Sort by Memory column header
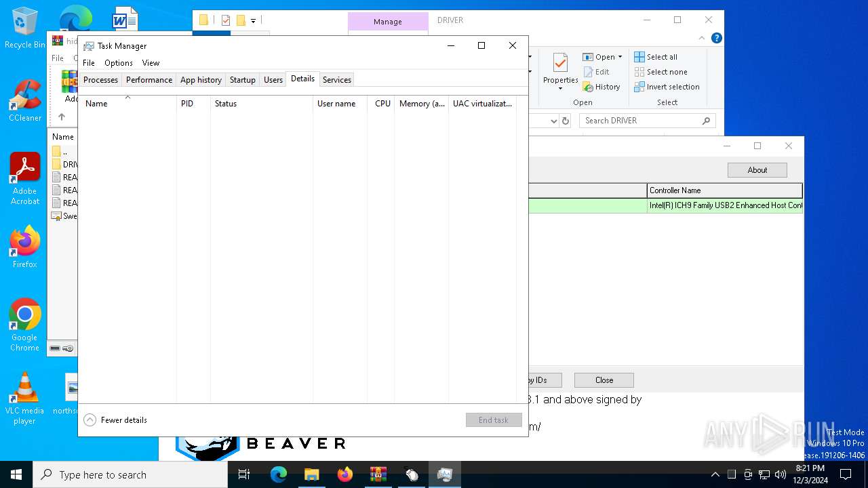868x488 pixels. pos(422,104)
